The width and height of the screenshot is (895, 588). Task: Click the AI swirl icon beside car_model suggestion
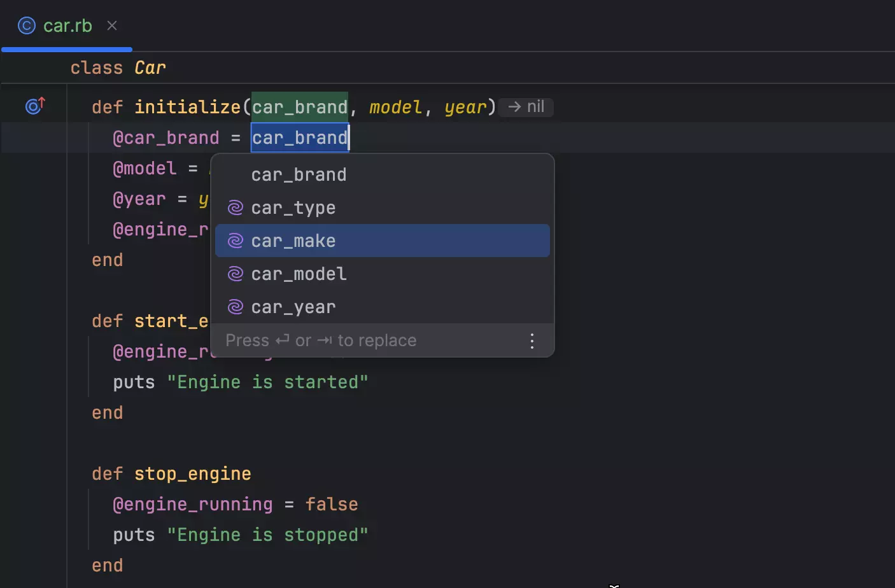coord(235,273)
